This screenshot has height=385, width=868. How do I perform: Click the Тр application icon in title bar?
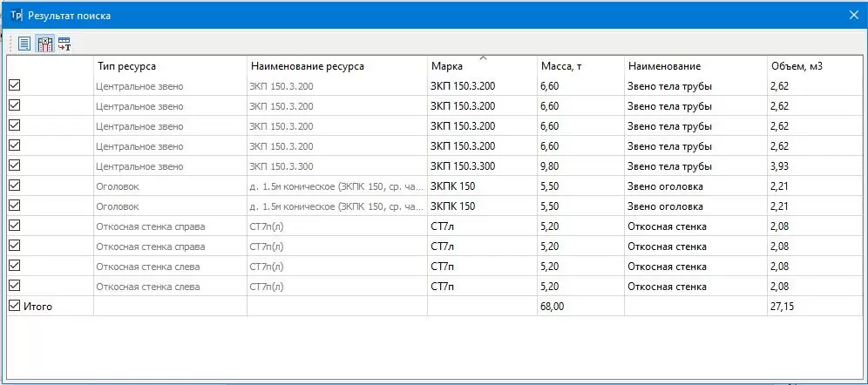pos(16,16)
